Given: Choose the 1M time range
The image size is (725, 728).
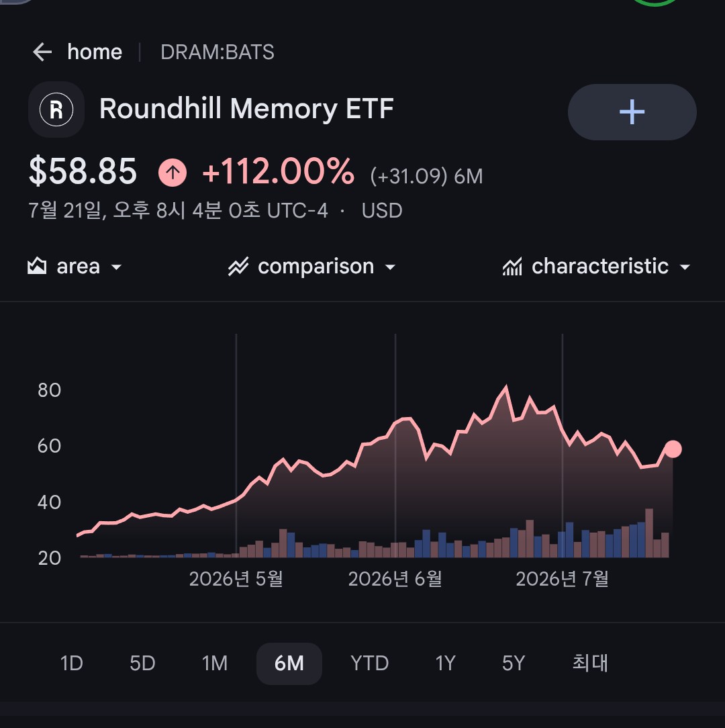Looking at the screenshot, I should point(215,663).
